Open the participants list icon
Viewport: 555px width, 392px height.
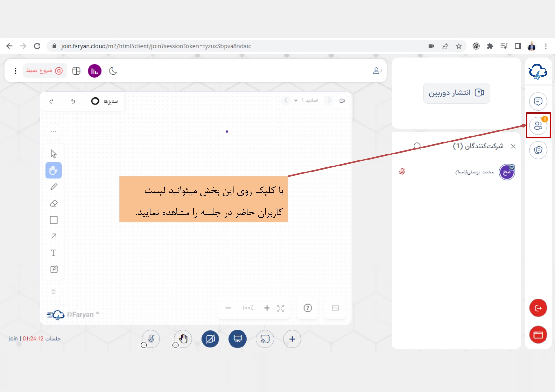coord(538,126)
